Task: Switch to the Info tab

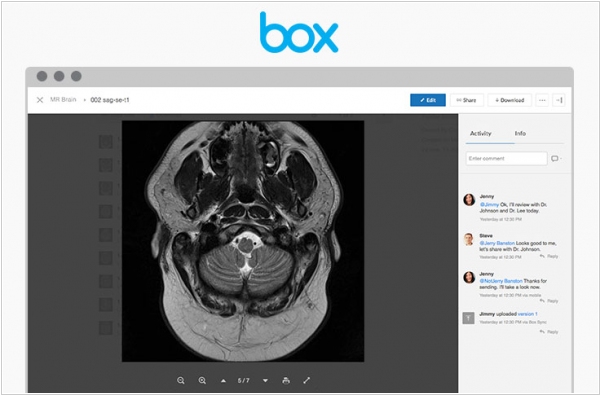Action: 520,133
